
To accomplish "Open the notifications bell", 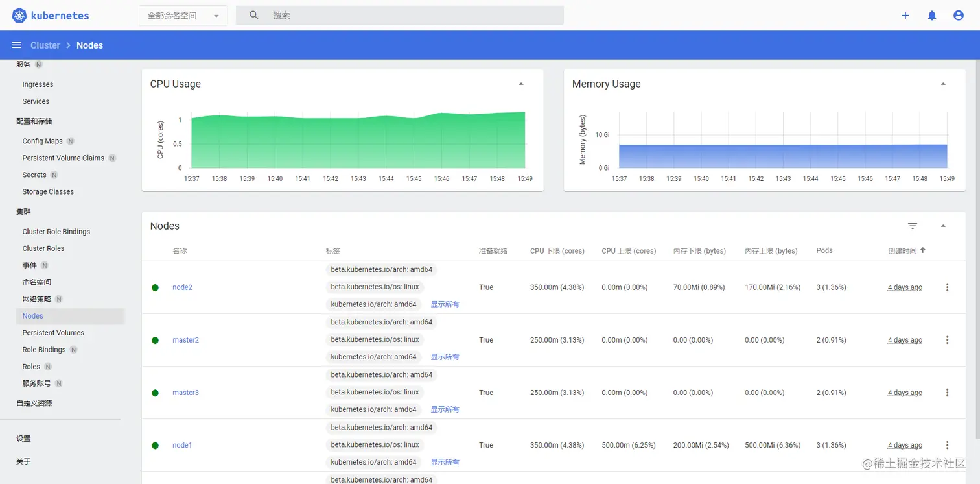I will click(x=932, y=16).
